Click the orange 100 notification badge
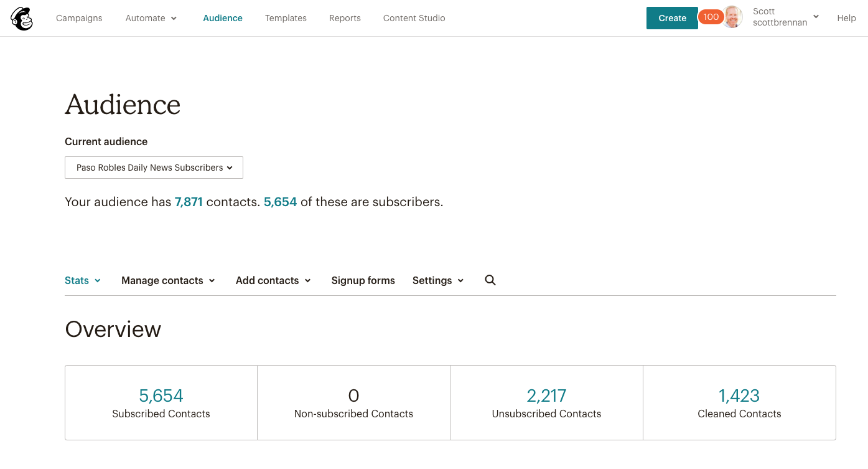Image resolution: width=868 pixels, height=469 pixels. pyautogui.click(x=711, y=17)
